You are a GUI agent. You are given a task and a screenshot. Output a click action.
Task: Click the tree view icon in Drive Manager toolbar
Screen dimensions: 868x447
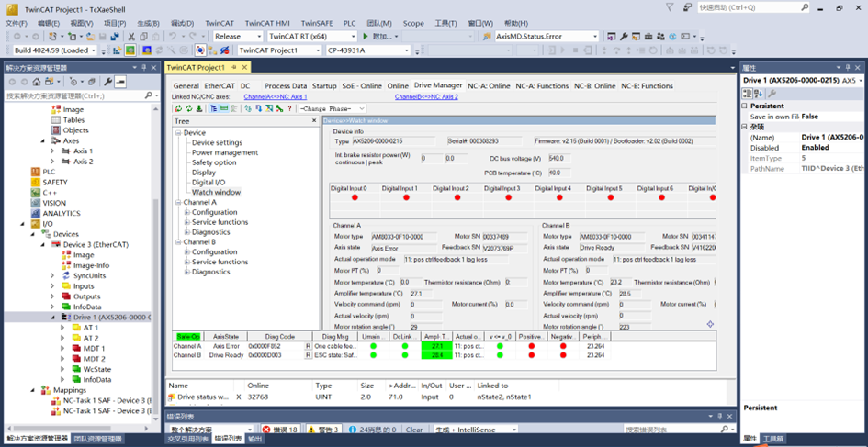[214, 108]
